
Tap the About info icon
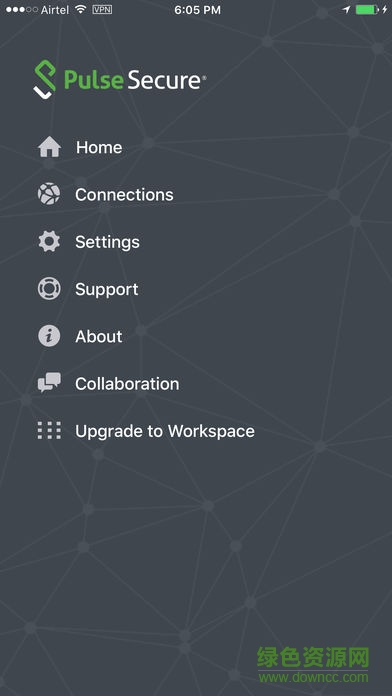(49, 336)
